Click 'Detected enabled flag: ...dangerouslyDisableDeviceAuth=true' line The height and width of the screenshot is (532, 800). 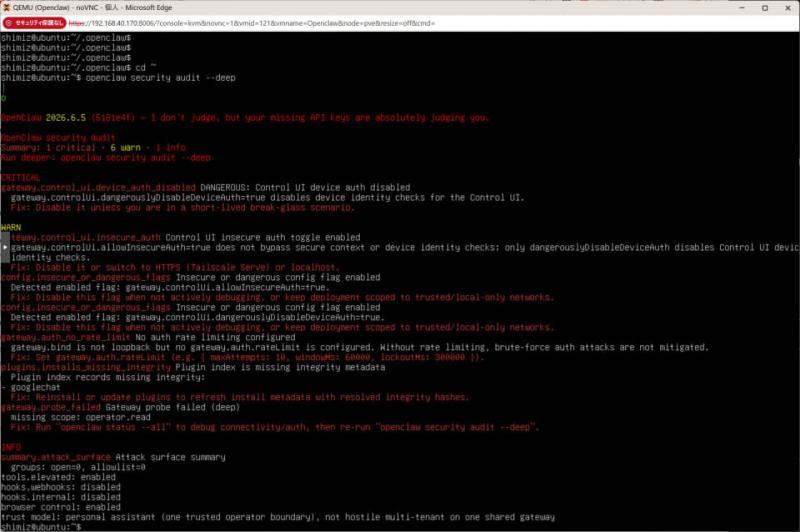click(x=197, y=317)
